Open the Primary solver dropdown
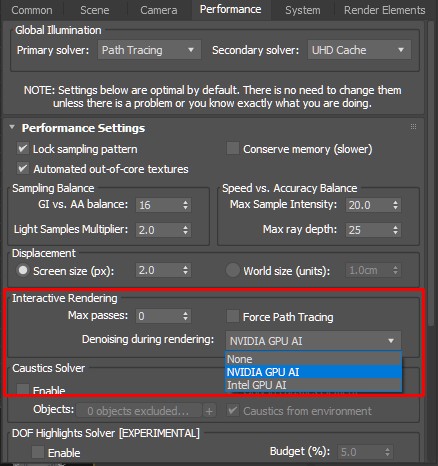Image resolution: width=438 pixels, height=466 pixels. 149,50
